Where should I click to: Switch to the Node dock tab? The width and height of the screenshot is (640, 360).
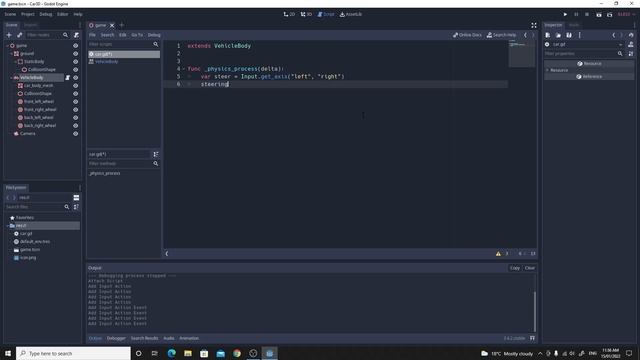tap(573, 25)
